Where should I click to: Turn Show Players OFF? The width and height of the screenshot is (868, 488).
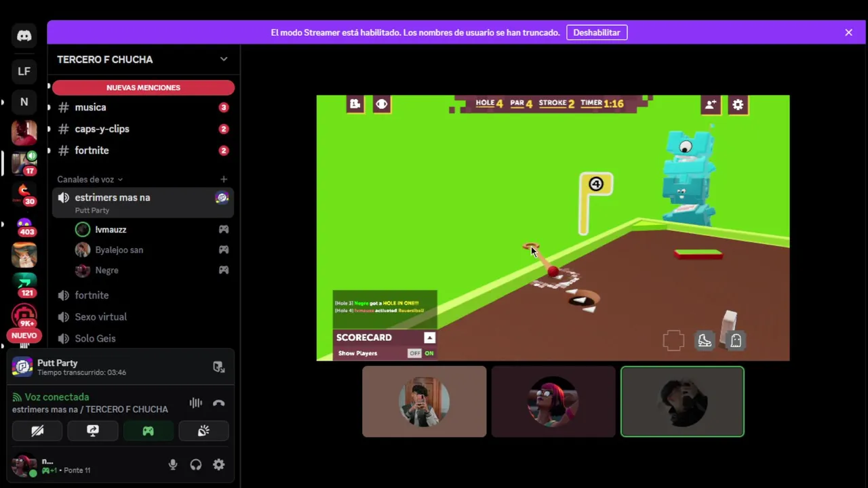(x=414, y=353)
